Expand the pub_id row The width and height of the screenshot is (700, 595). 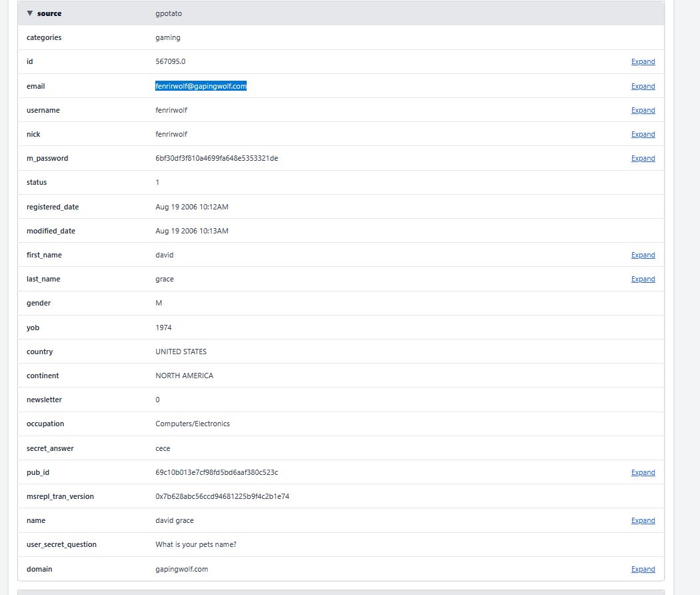tap(643, 472)
